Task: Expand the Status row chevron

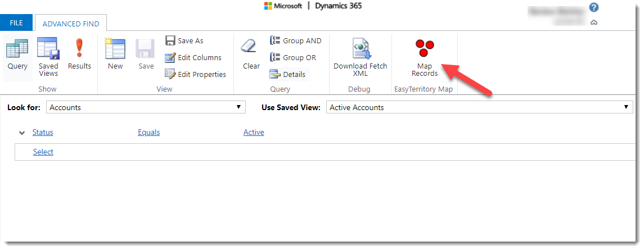Action: (x=22, y=133)
